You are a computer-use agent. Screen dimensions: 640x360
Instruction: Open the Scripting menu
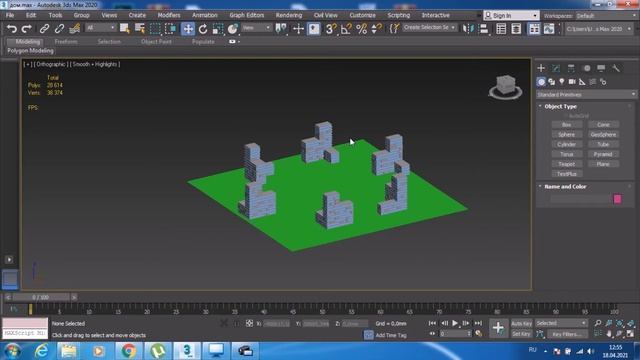pyautogui.click(x=399, y=15)
